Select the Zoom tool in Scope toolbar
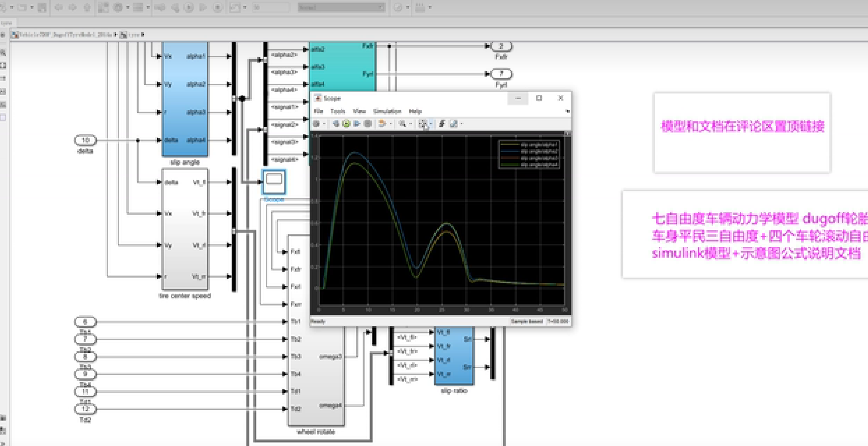This screenshot has height=446, width=868. tap(402, 124)
